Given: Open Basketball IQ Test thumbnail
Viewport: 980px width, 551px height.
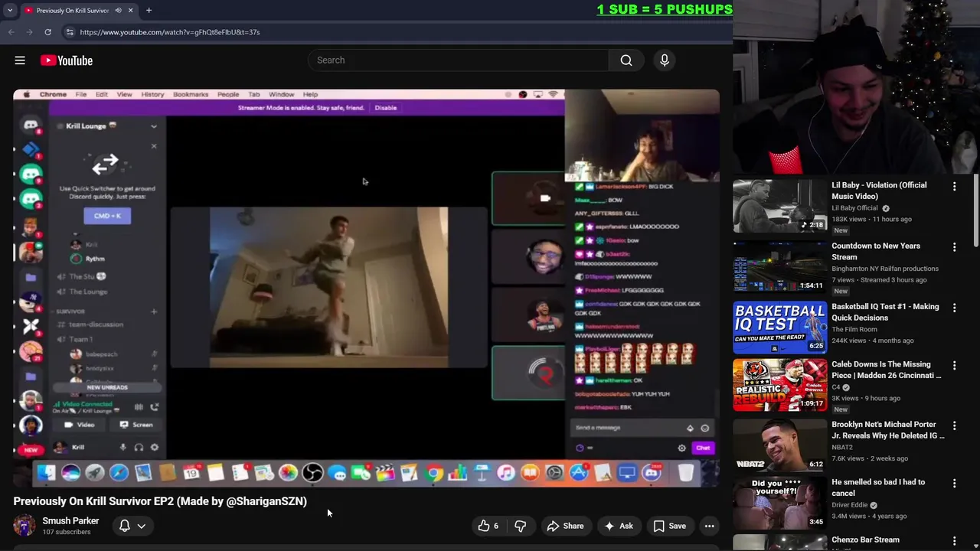Looking at the screenshot, I should click(x=779, y=328).
